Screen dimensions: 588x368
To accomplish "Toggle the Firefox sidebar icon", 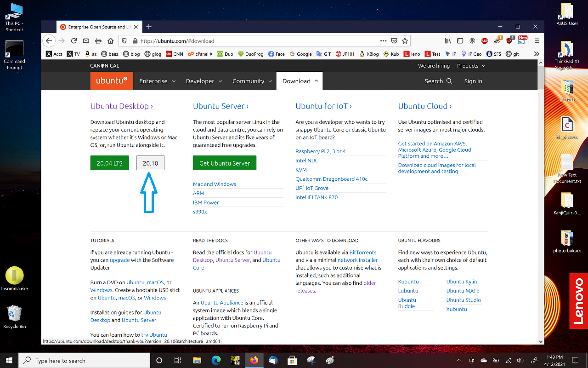I will 460,41.
